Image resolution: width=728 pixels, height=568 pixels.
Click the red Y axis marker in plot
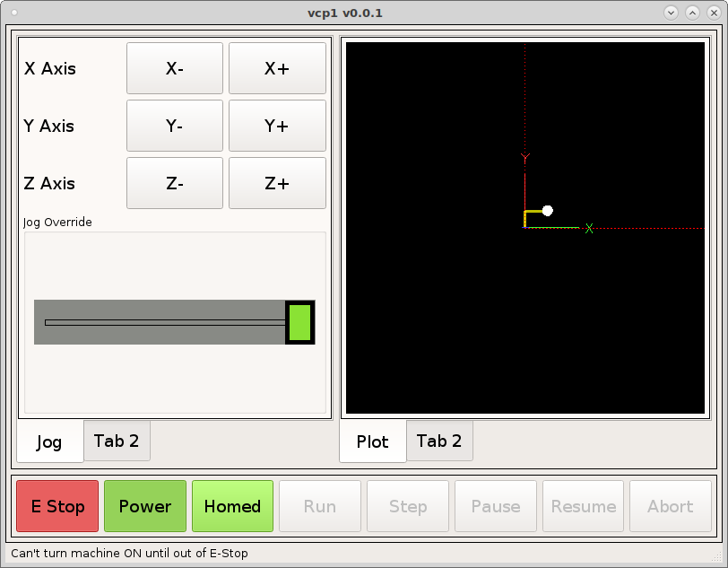coord(525,157)
